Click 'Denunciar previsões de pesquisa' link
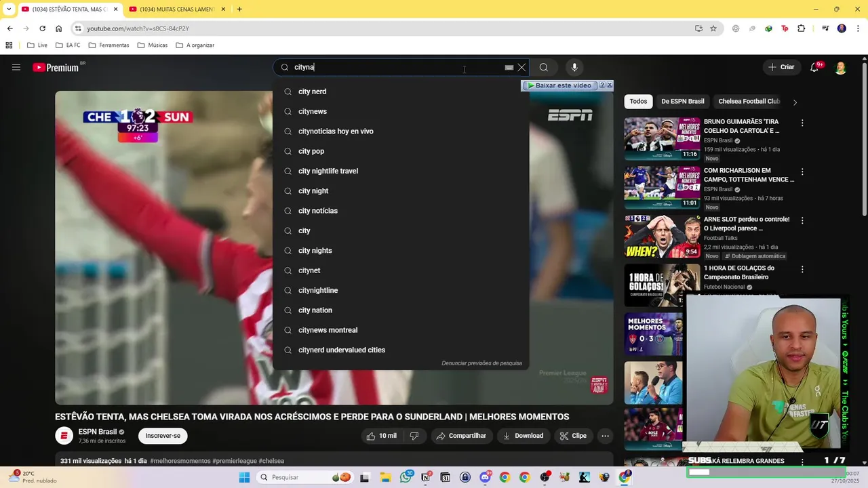 click(x=481, y=363)
